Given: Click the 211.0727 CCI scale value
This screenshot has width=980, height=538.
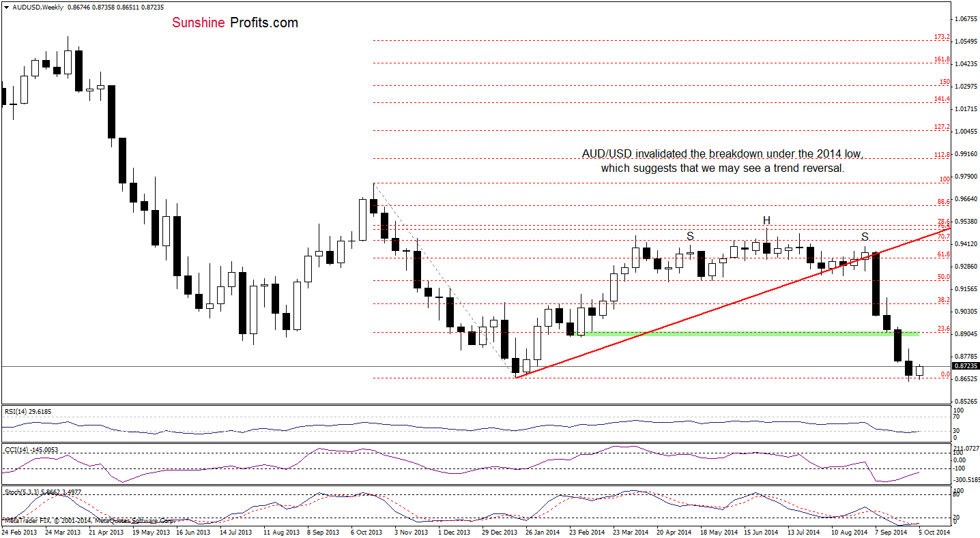Looking at the screenshot, I should [966, 448].
